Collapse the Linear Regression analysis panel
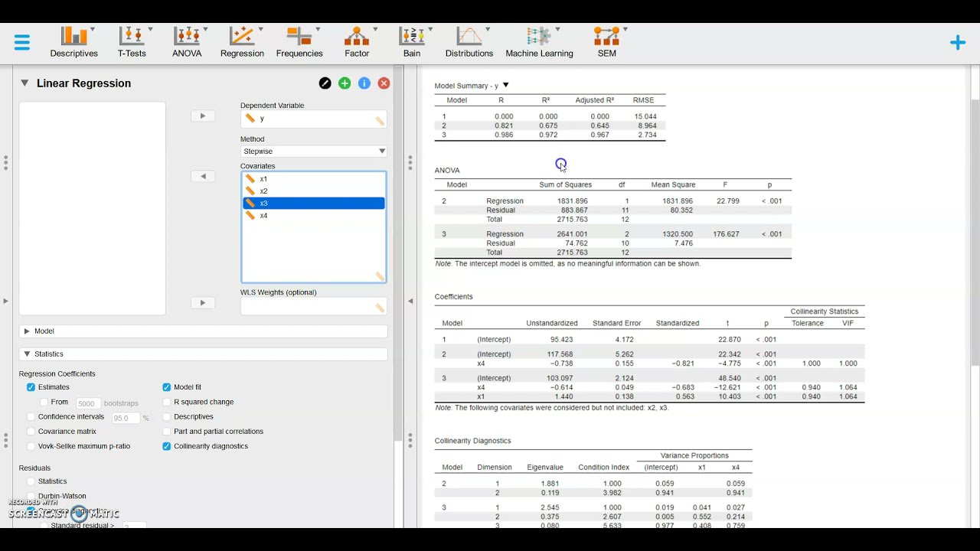Viewport: 980px width, 551px height. [x=24, y=83]
